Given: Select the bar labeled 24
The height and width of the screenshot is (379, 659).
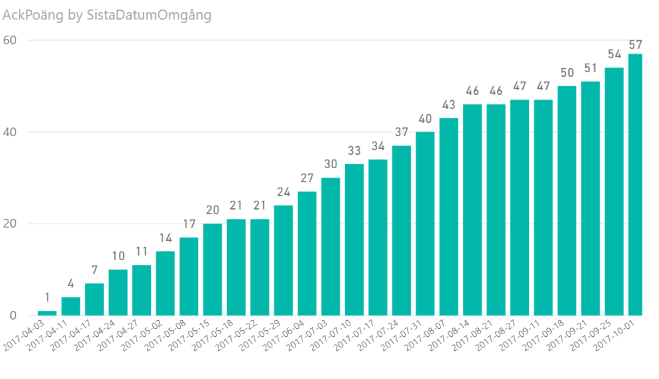Looking at the screenshot, I should point(283,260).
